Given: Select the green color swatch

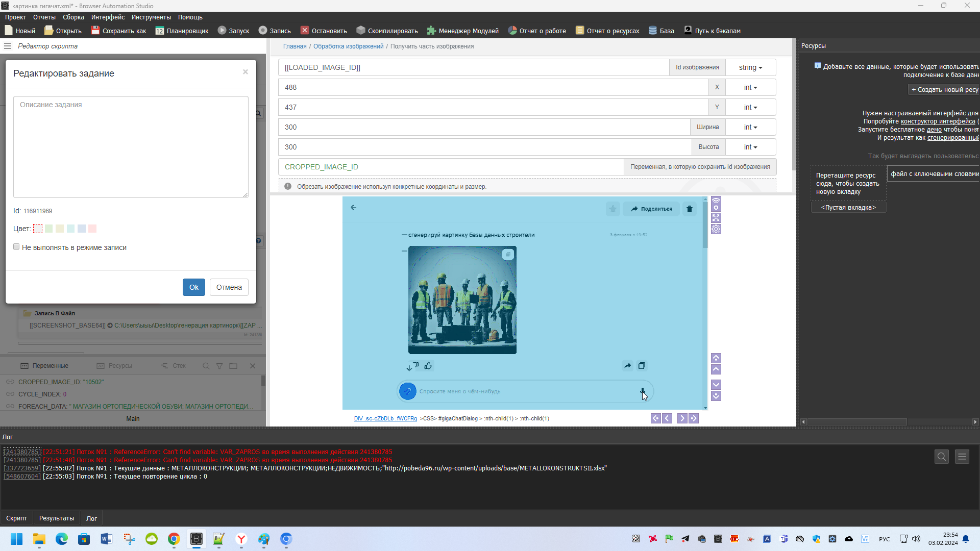Looking at the screenshot, I should [48, 229].
